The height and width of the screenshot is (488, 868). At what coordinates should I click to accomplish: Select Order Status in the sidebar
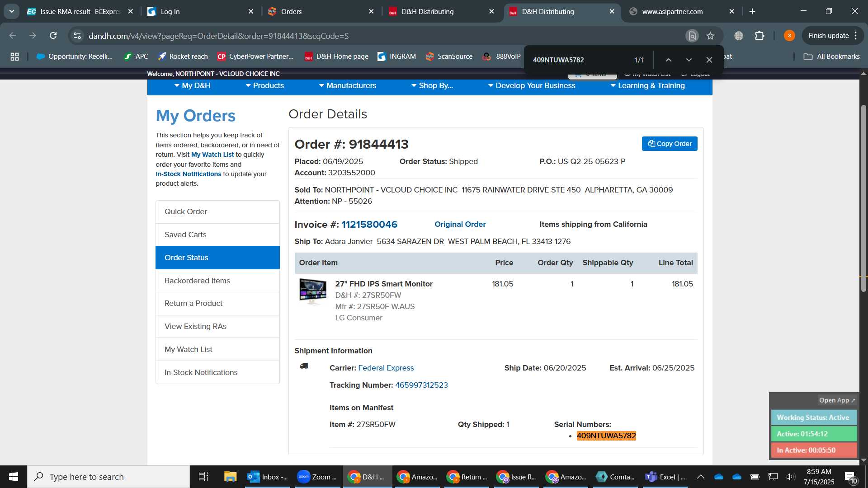pos(217,258)
